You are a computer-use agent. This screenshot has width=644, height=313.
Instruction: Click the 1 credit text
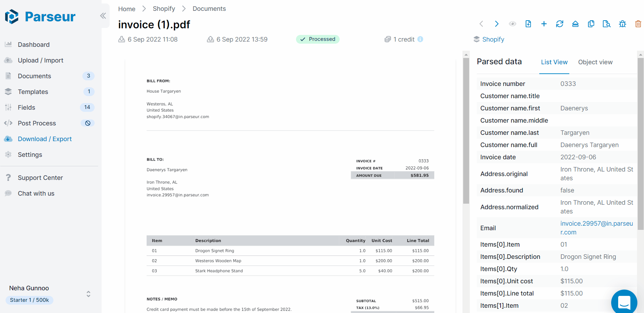coord(404,39)
